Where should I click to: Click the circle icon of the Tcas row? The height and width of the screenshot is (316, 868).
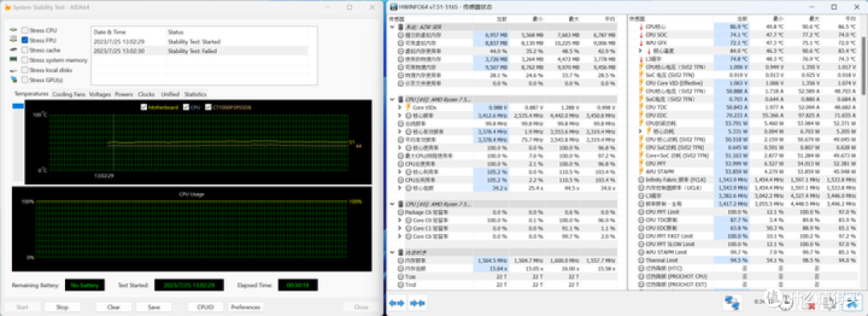tap(401, 276)
